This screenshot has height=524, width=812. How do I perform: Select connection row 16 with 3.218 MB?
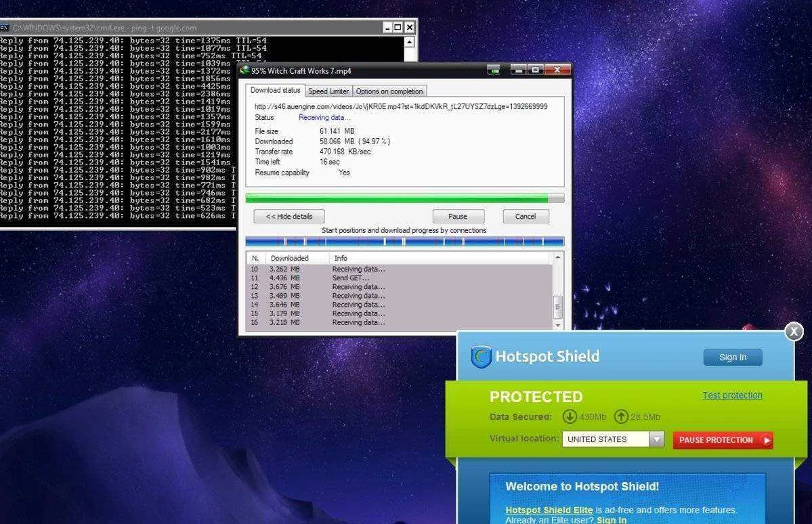coord(400,322)
